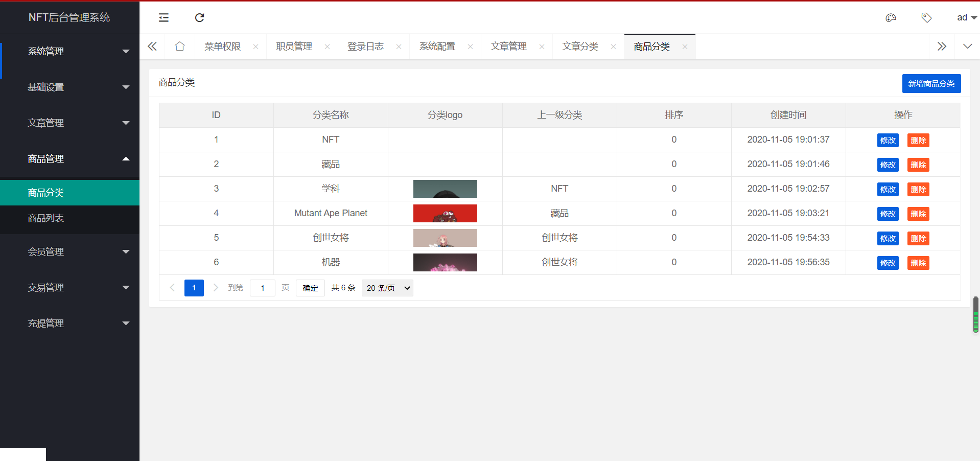Close the 系统配置 tab with its x icon
The width and height of the screenshot is (980, 461).
pos(470,46)
